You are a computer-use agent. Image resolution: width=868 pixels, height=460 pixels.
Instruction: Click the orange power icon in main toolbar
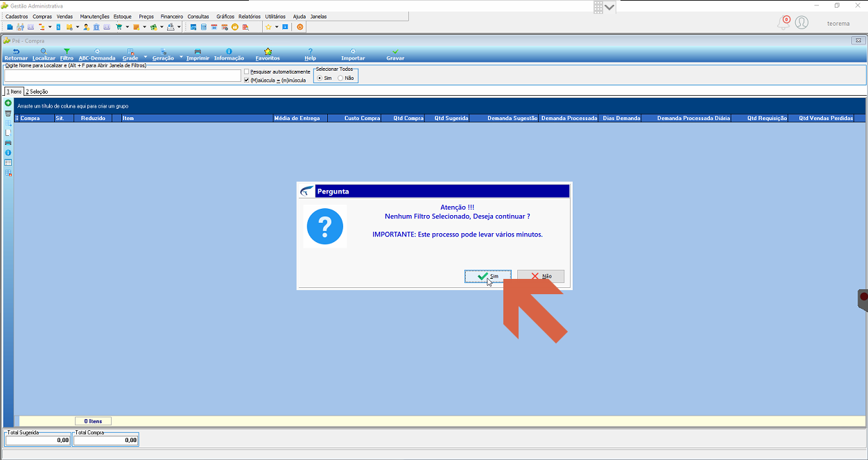pos(300,27)
